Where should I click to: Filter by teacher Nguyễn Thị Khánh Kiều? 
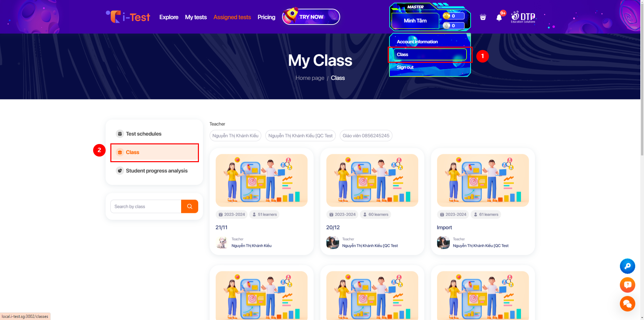pos(235,136)
